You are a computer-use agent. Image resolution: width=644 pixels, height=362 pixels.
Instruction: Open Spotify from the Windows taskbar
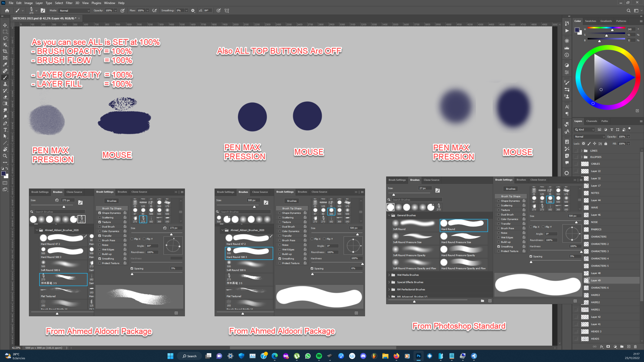click(319, 356)
